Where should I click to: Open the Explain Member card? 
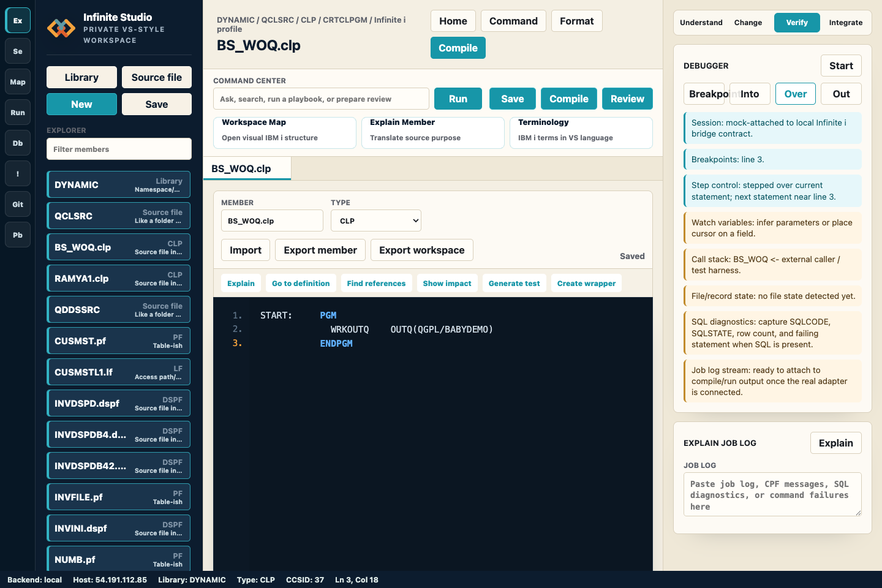433,132
